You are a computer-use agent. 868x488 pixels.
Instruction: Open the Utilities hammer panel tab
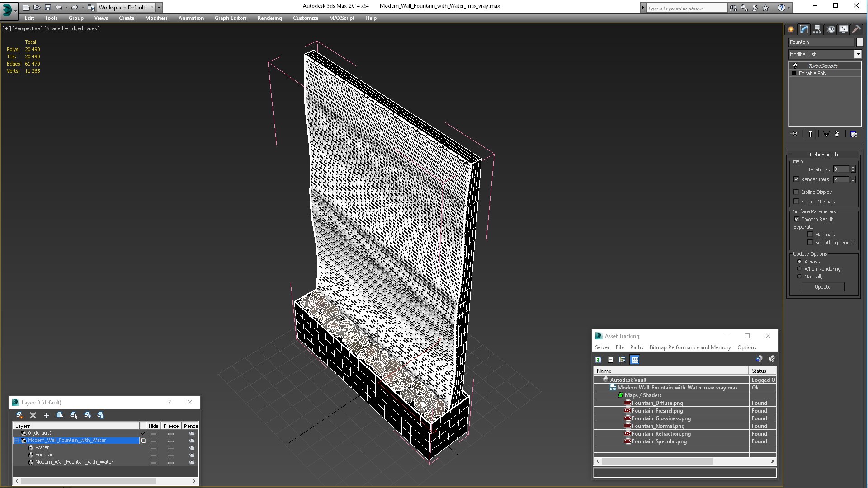coord(856,29)
